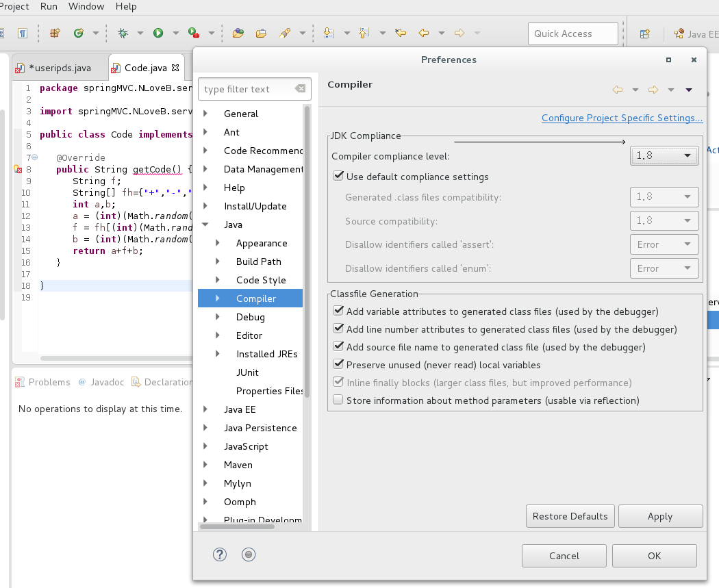Switch to the *useripds.java tab
Image resolution: width=719 pixels, height=588 pixels.
click(x=60, y=68)
